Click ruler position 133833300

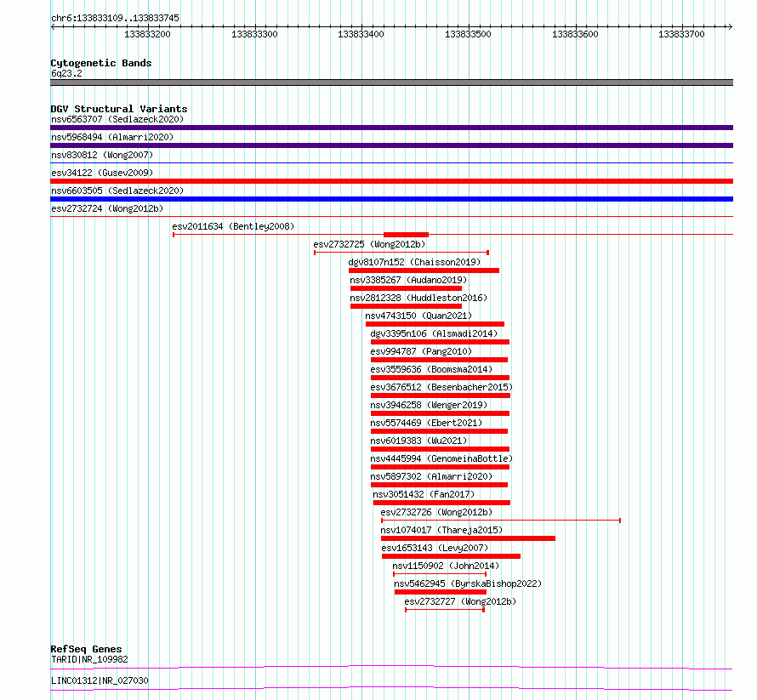tap(254, 34)
